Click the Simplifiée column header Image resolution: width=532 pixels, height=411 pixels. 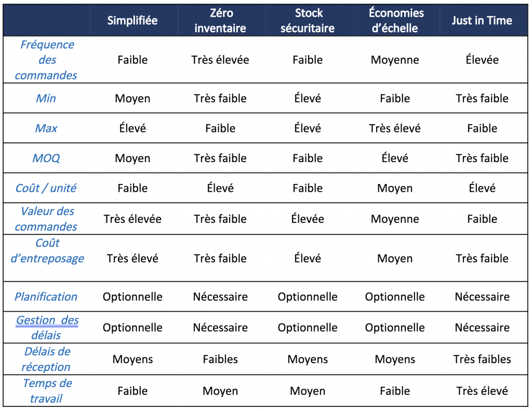pyautogui.click(x=132, y=21)
